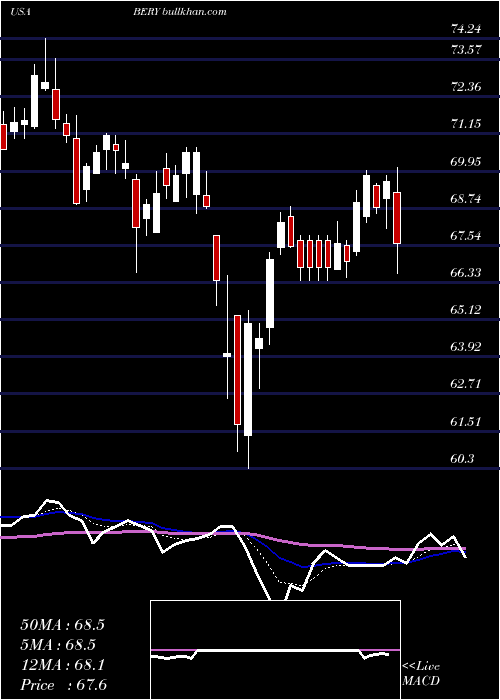Viewport: 500px width, 700px height.
Task: Click the 5MA : 68.5 readout
Action: [58, 645]
